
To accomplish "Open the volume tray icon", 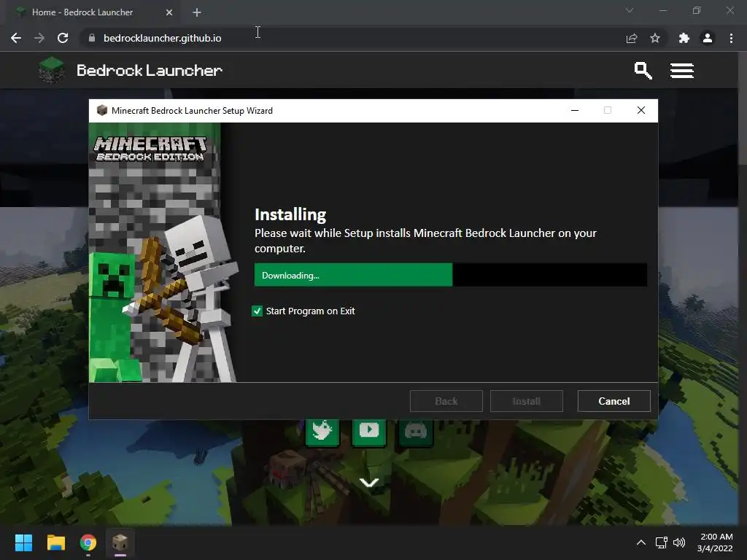I will tap(679, 542).
